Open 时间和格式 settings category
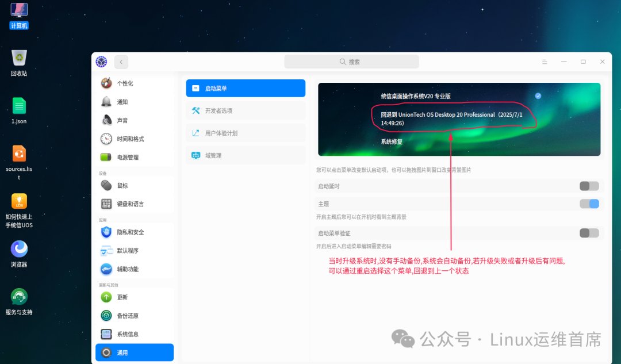Screen dimensions: 621x364 click(135, 139)
